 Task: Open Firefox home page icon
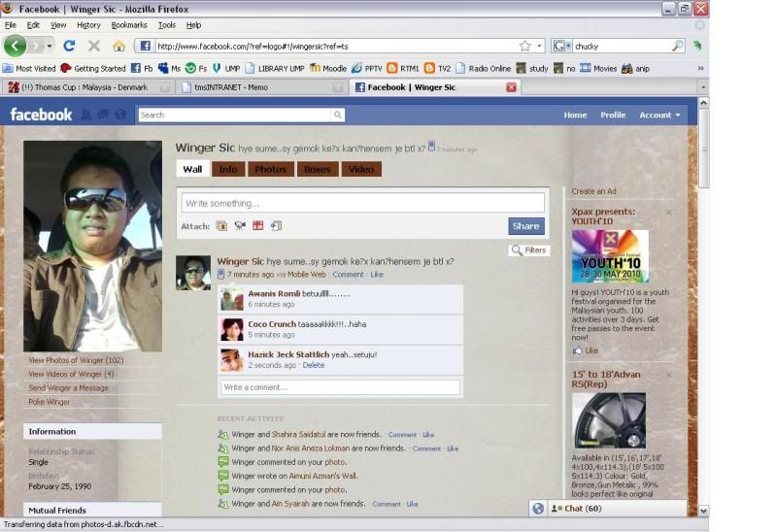[x=118, y=47]
